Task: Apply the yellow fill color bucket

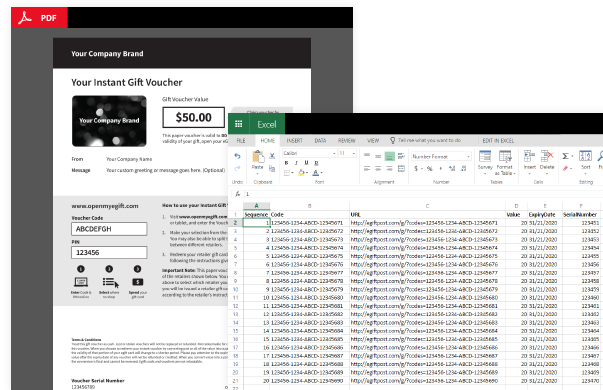Action: pos(302,173)
